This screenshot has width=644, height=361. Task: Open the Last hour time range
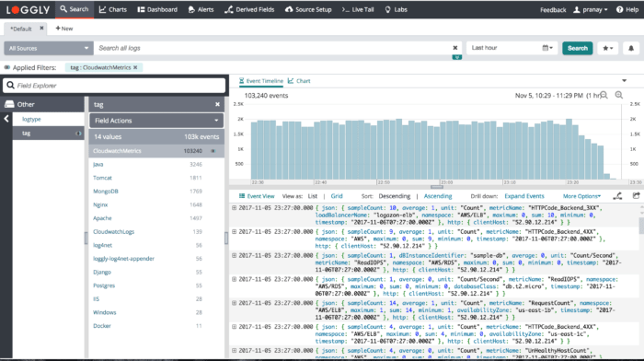pos(503,48)
